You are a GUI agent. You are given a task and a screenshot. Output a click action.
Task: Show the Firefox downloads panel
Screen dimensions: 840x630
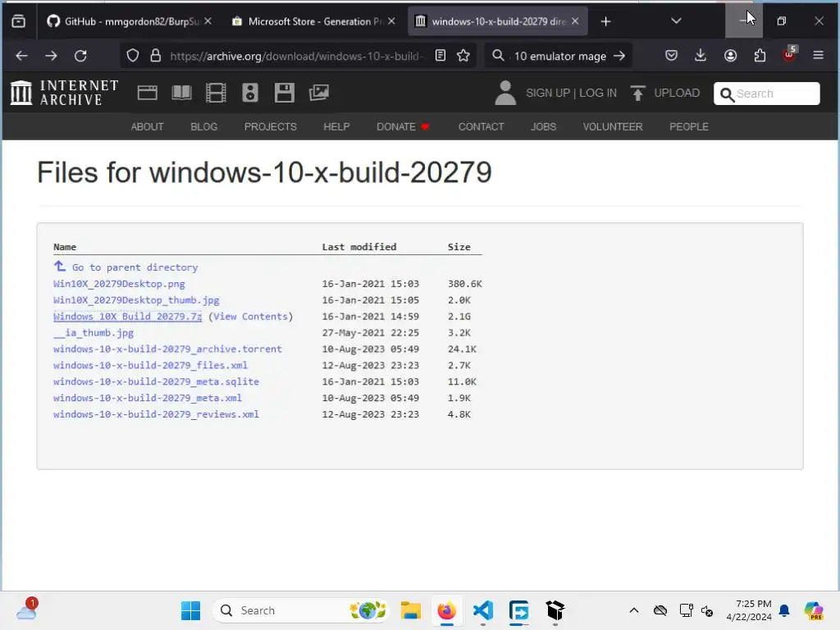tap(701, 56)
